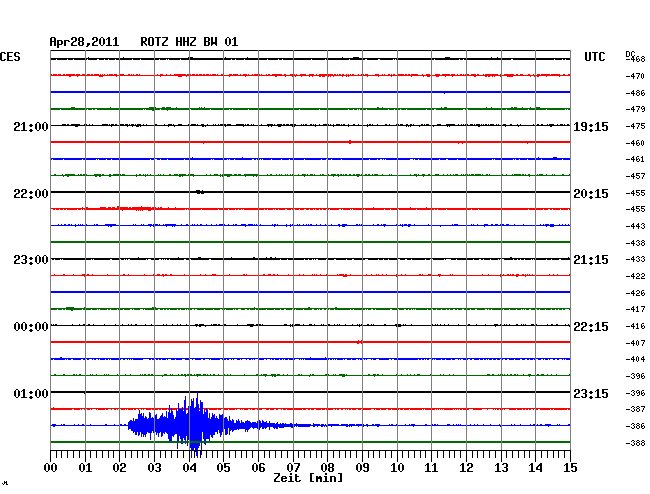The image size is (650, 494).
Task: Click the DC offset value -388
Action: tap(635, 443)
